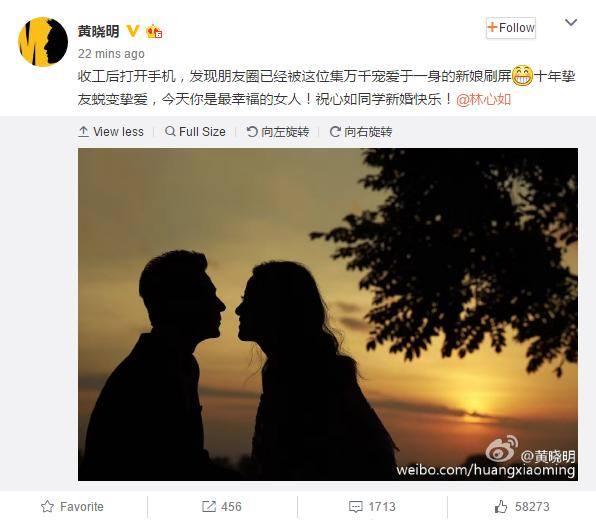The height and width of the screenshot is (520, 596).
Task: Toggle Favorite star on this post
Action: (72, 507)
